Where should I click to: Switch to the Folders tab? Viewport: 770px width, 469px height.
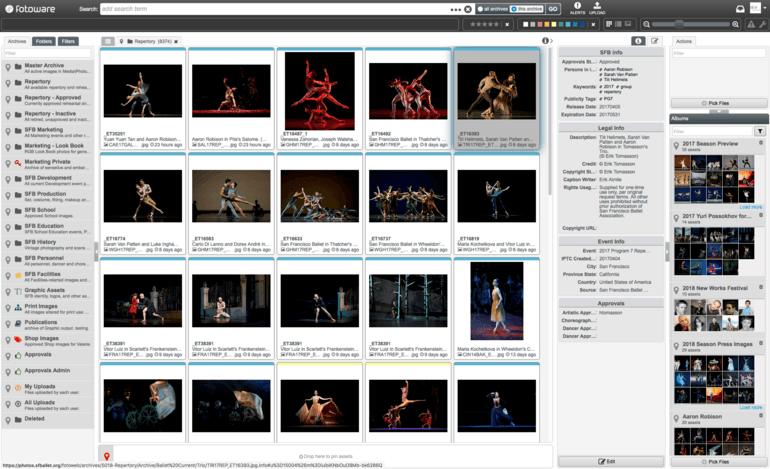pos(43,41)
